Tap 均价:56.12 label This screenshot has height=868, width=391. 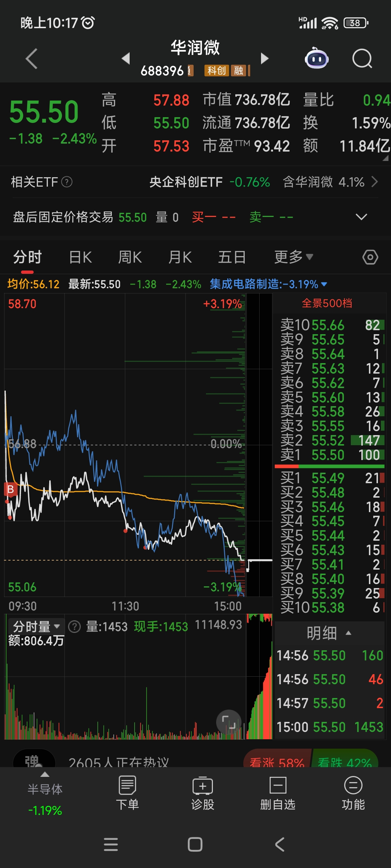pyautogui.click(x=33, y=284)
